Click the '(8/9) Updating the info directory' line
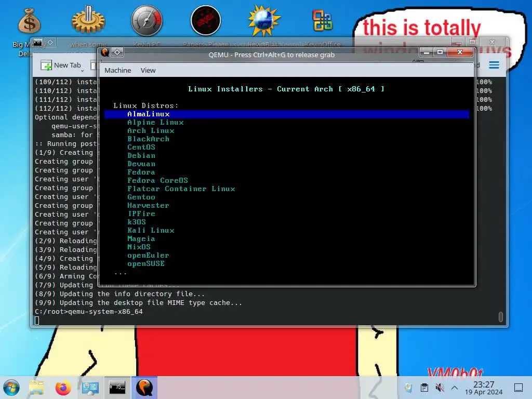Screen dimensions: 532x399 point(120,294)
